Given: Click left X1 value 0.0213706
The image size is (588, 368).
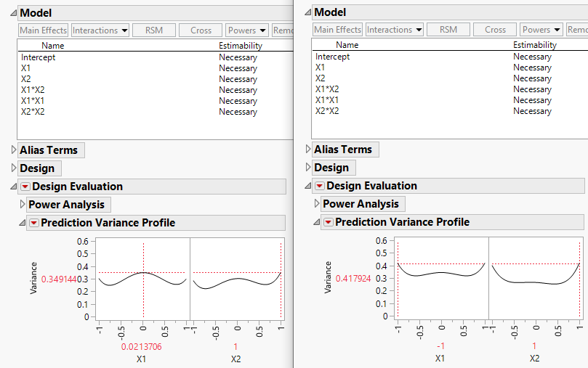Looking at the screenshot, I should 142,347.
